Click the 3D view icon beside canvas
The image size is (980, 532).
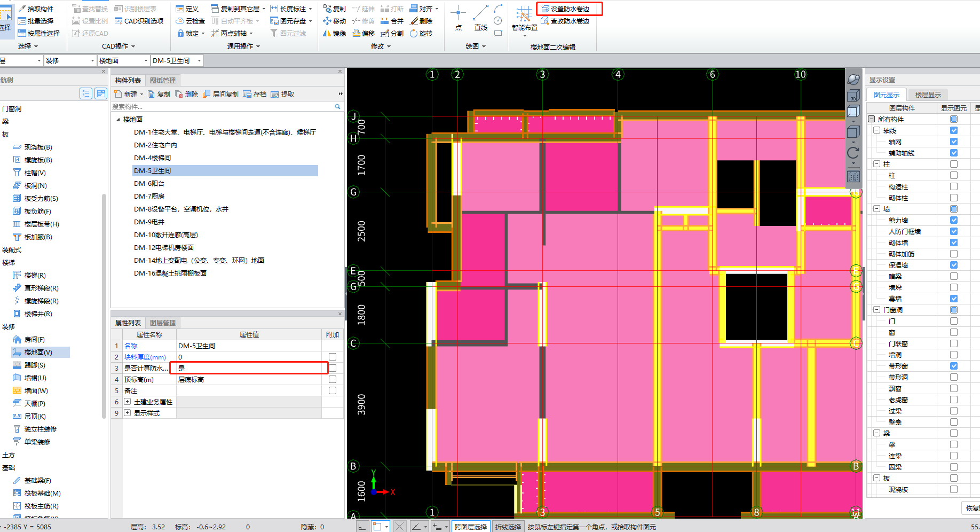coord(853,95)
